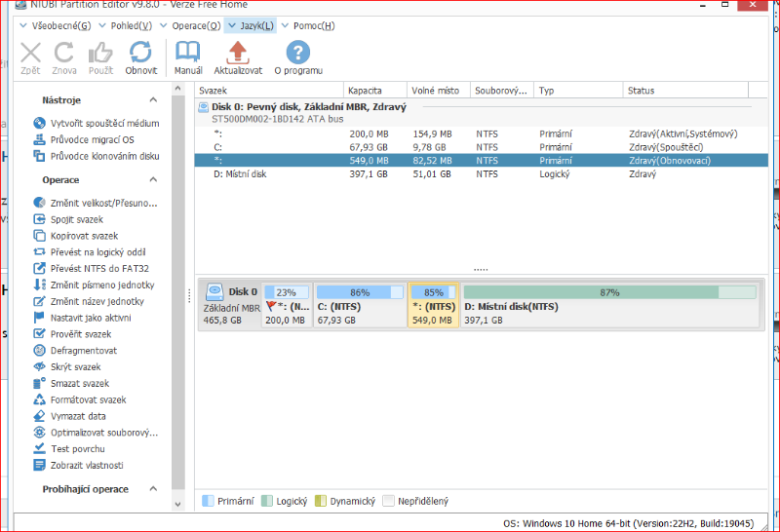This screenshot has width=780, height=532.
Task: Click the OS Windows 10 Home status text
Action: coord(628,523)
